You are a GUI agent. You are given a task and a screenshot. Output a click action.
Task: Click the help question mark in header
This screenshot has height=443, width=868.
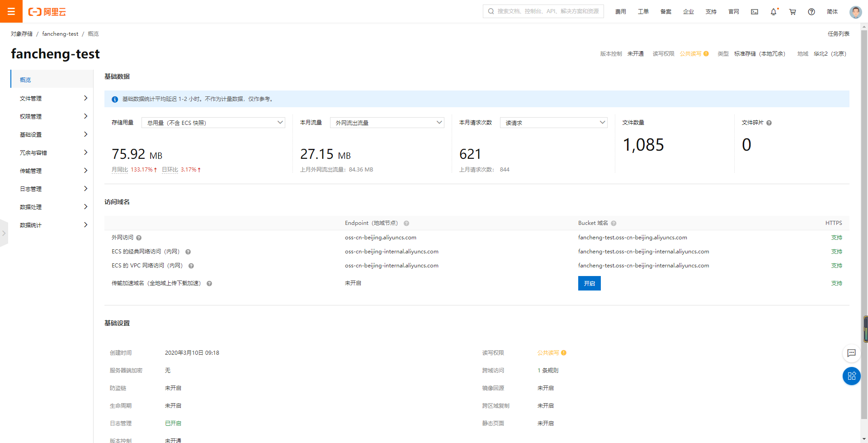pyautogui.click(x=811, y=12)
